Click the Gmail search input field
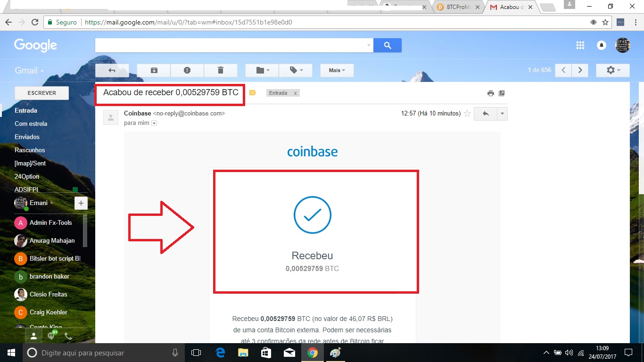644x362 pixels. (230, 45)
